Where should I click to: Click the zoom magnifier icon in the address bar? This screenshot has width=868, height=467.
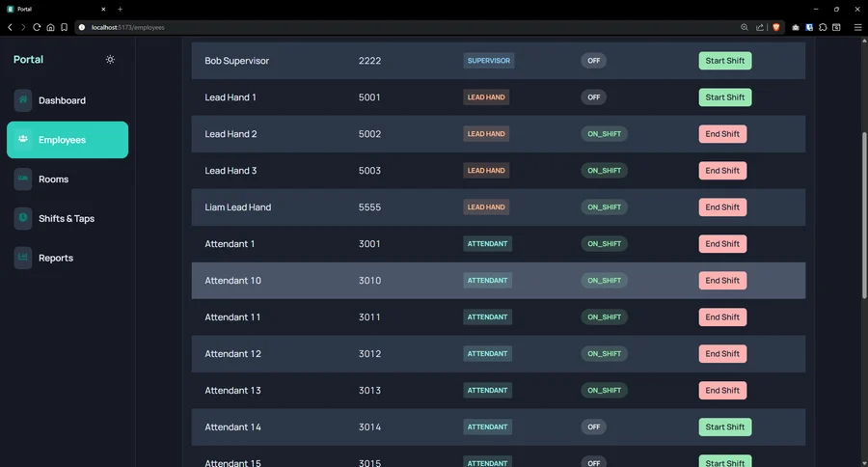pos(744,27)
